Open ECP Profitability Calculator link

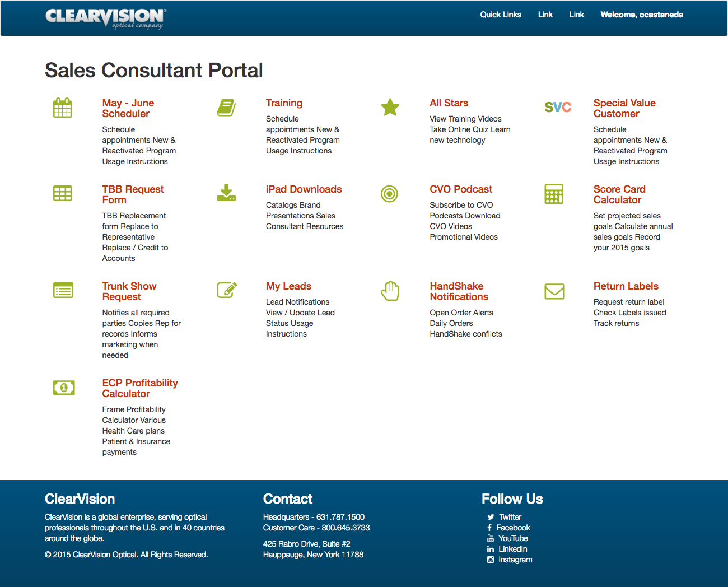tap(140, 388)
